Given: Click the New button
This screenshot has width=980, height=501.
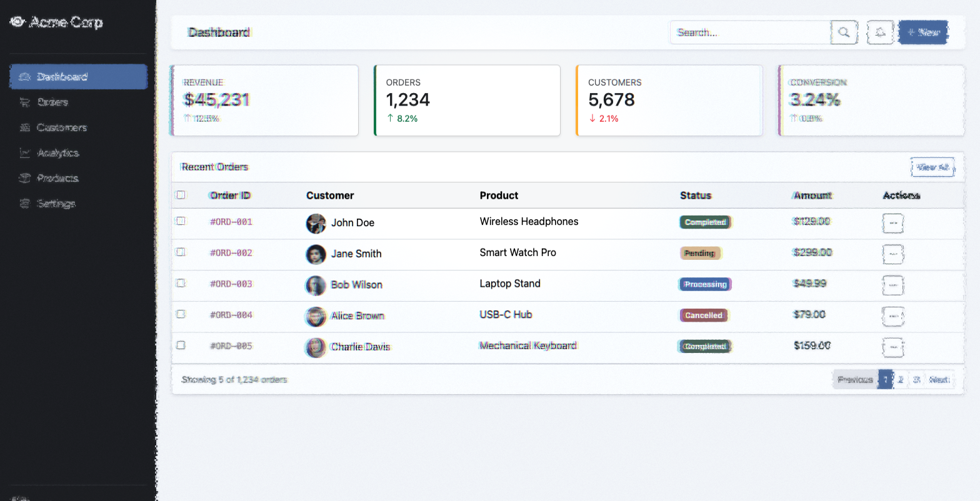Looking at the screenshot, I should (924, 32).
